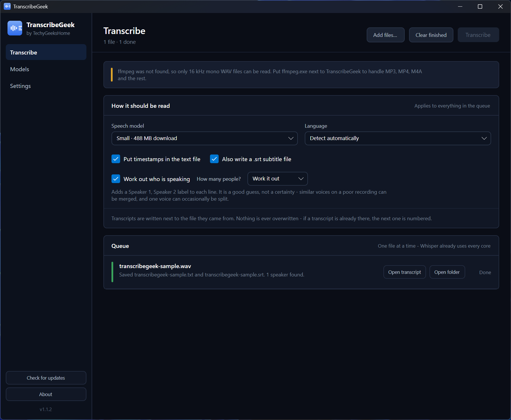Click the TranscribeGeek sidebar logo icon
This screenshot has height=420, width=511.
coord(15,28)
